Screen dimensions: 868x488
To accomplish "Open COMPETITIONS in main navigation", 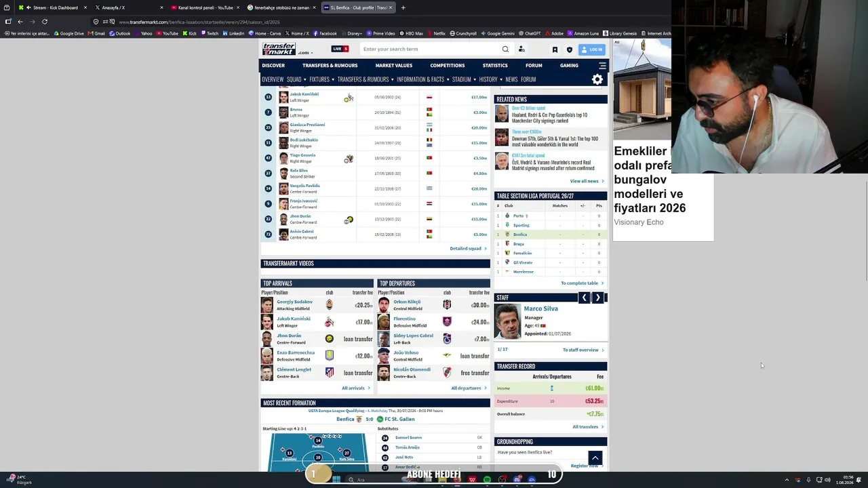I will 448,66.
